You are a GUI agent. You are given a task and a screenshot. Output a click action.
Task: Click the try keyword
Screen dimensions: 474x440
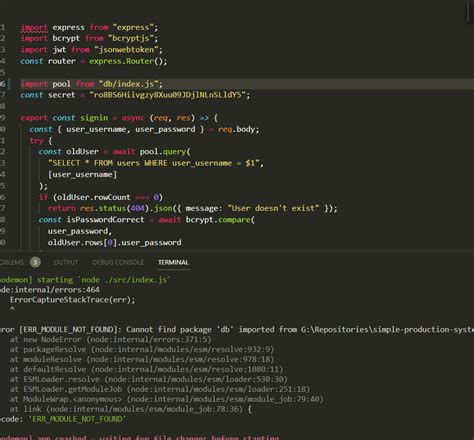point(36,140)
